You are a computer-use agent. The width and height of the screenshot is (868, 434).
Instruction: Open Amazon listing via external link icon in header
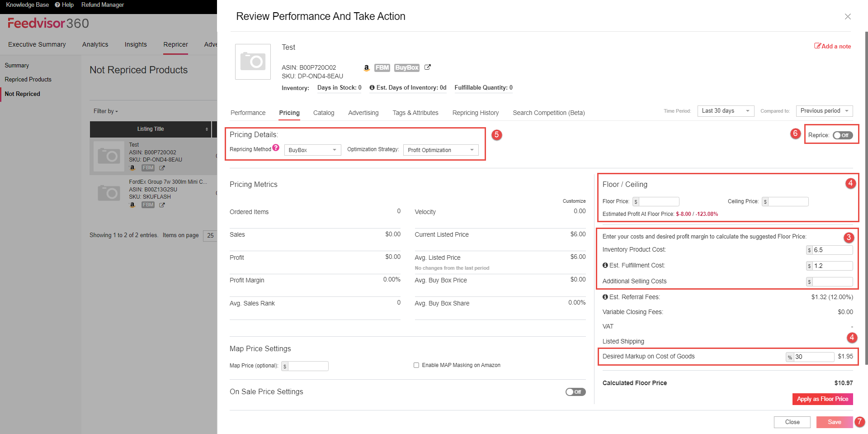[428, 67]
